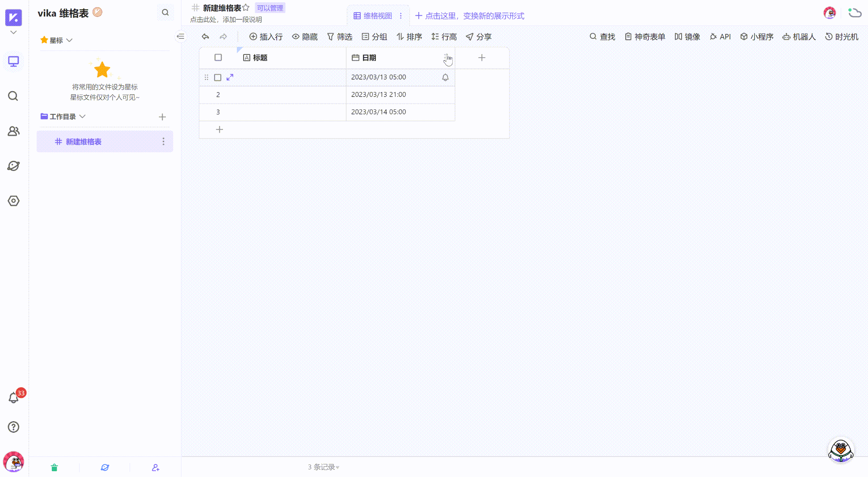Open the 小程序 widgets panel
868x477 pixels.
757,37
